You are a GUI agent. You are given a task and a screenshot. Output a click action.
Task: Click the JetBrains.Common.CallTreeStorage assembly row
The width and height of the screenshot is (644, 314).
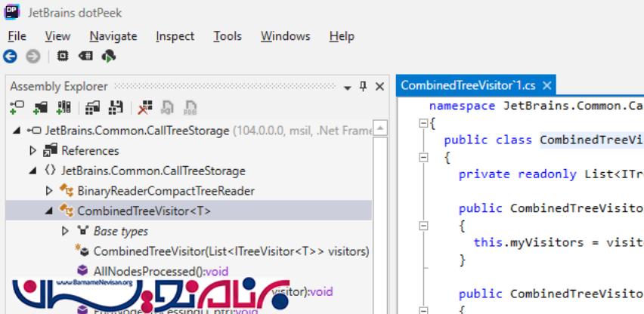tap(189, 131)
